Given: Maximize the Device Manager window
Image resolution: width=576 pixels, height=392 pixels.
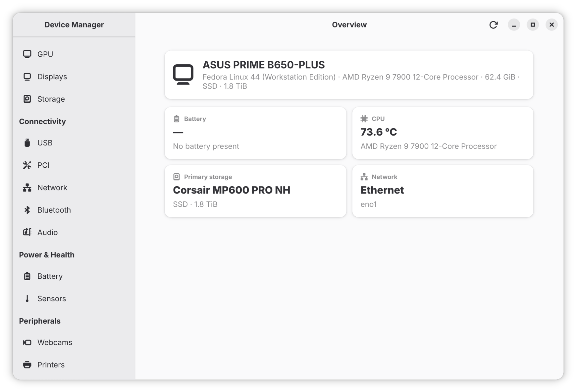Looking at the screenshot, I should pyautogui.click(x=533, y=25).
